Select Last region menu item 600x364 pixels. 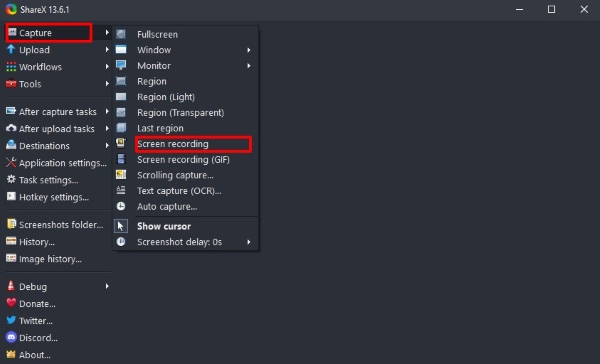[186, 128]
